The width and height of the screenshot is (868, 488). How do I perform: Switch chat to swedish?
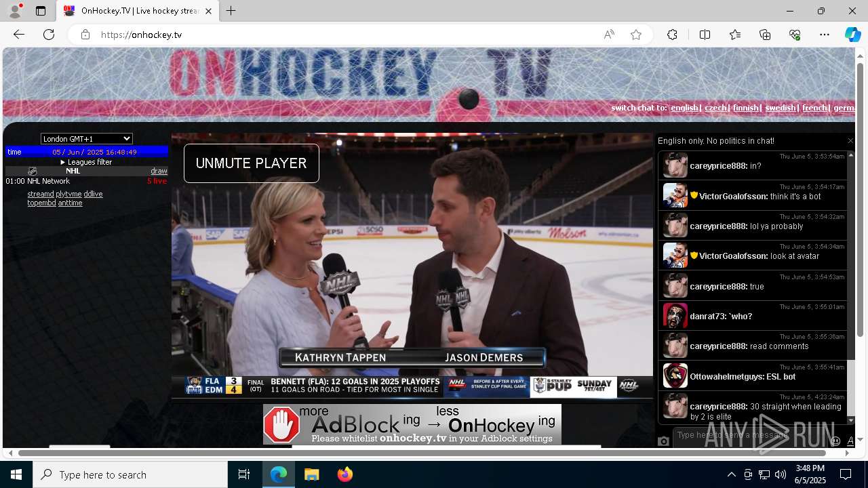point(780,108)
